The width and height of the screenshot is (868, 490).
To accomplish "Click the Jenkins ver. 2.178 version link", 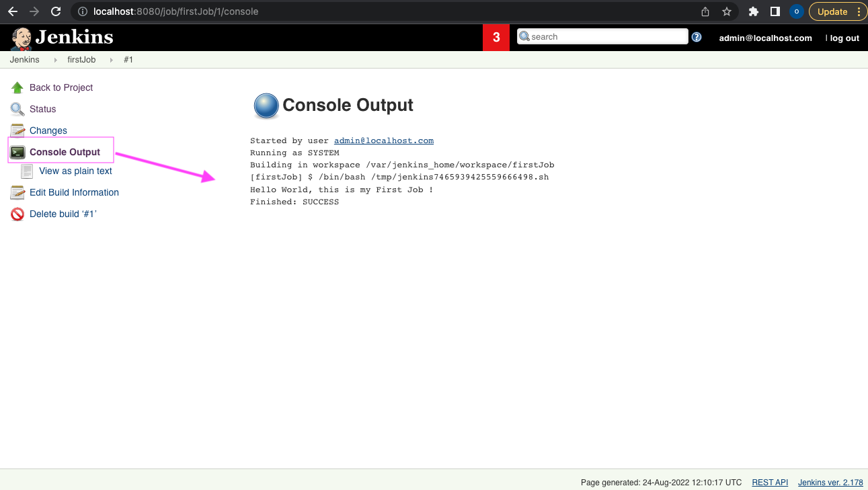I will 830,482.
